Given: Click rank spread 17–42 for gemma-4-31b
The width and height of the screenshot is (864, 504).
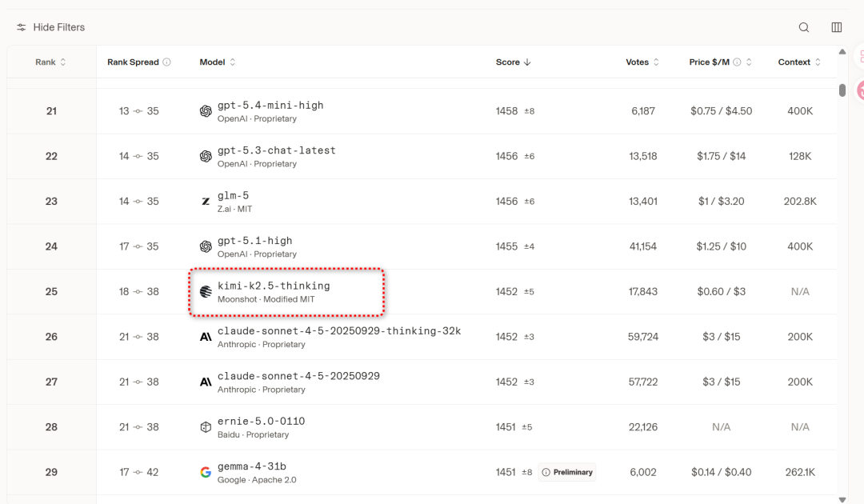Looking at the screenshot, I should click(x=139, y=473).
